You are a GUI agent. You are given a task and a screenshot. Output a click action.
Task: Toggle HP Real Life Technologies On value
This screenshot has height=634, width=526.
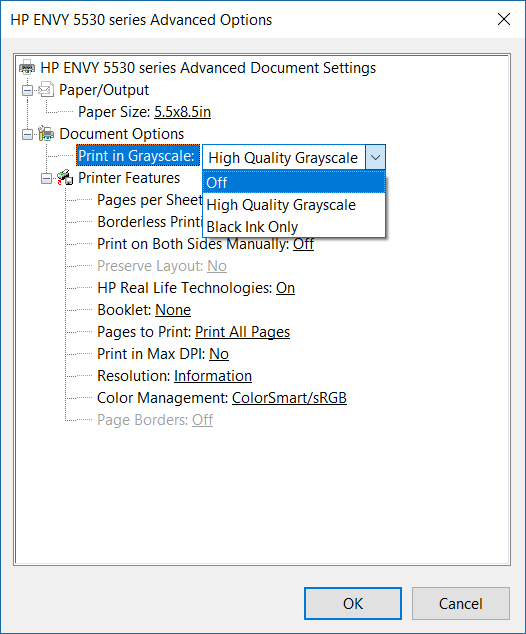pyautogui.click(x=285, y=288)
